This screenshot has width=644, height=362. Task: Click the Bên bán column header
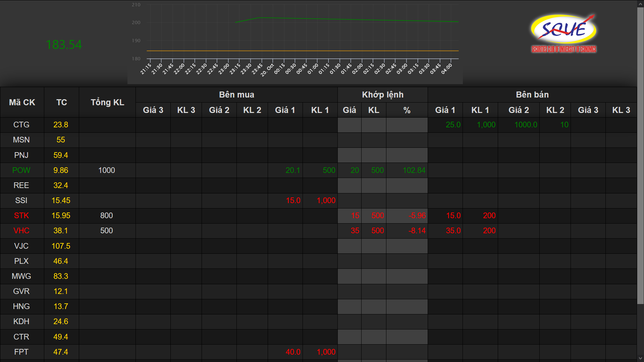tap(533, 95)
